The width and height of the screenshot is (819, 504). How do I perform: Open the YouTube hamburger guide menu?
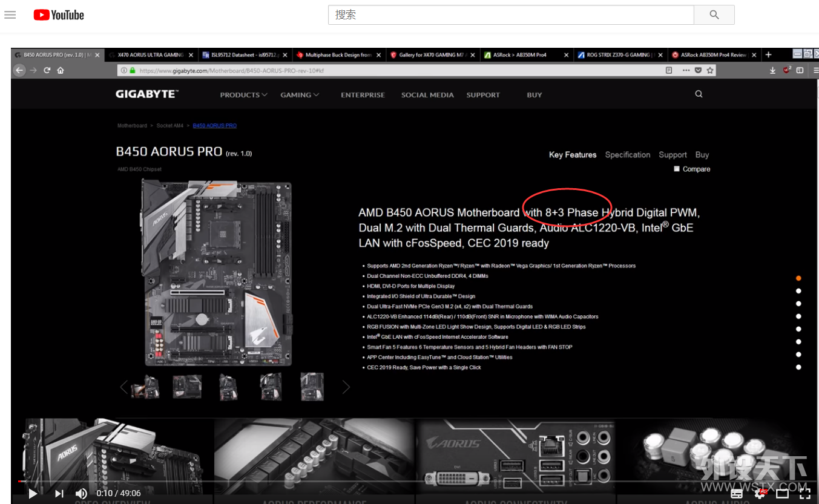coord(10,15)
